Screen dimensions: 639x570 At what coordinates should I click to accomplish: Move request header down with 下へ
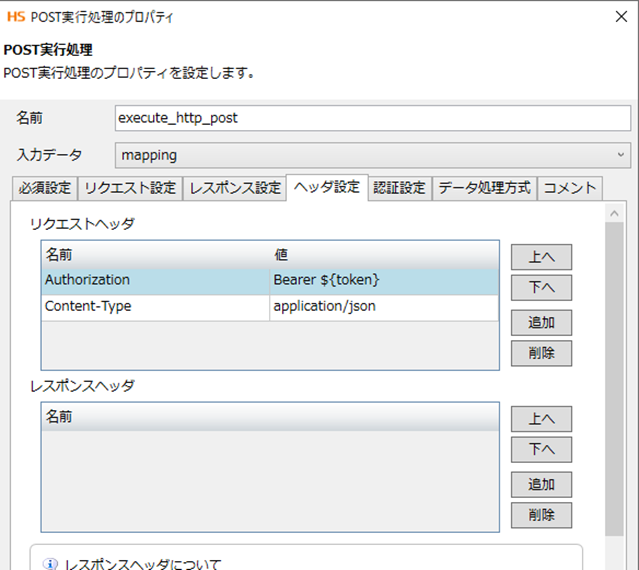pos(541,288)
